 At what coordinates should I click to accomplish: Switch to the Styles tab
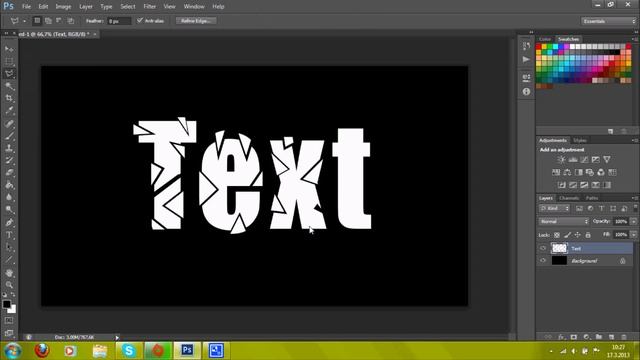click(x=580, y=140)
